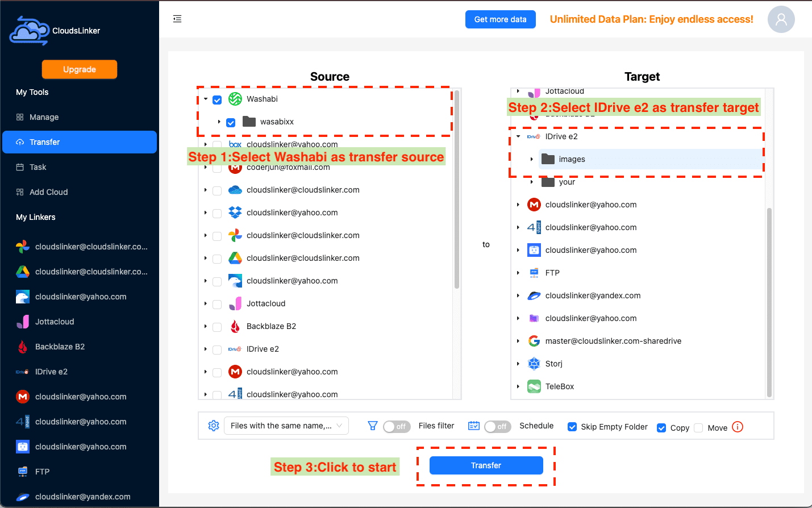Click the Source panel vertical scrollbar
This screenshot has width=812, height=508.
pyautogui.click(x=457, y=190)
